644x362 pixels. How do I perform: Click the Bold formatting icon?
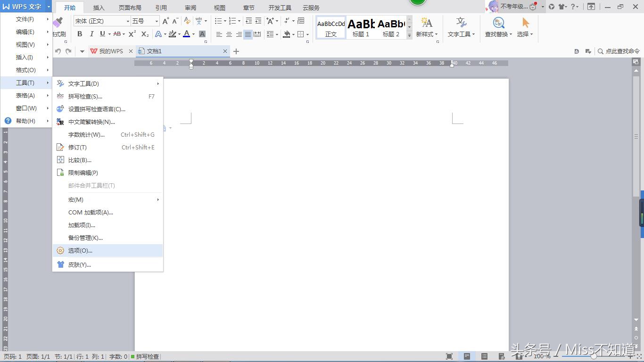(x=80, y=34)
